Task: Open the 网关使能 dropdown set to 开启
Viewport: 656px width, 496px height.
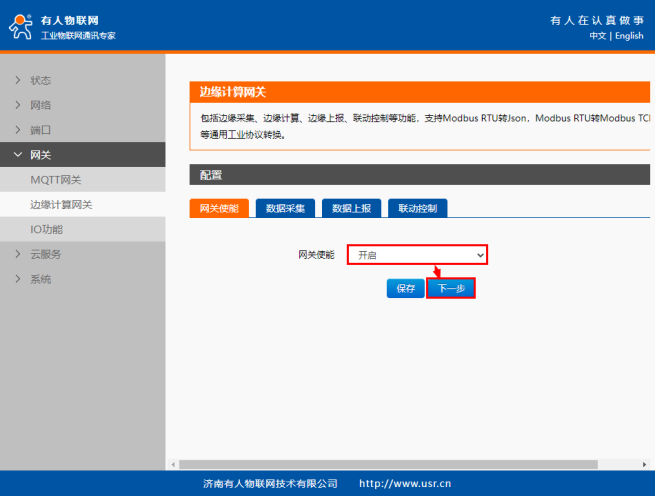Action: click(x=417, y=255)
